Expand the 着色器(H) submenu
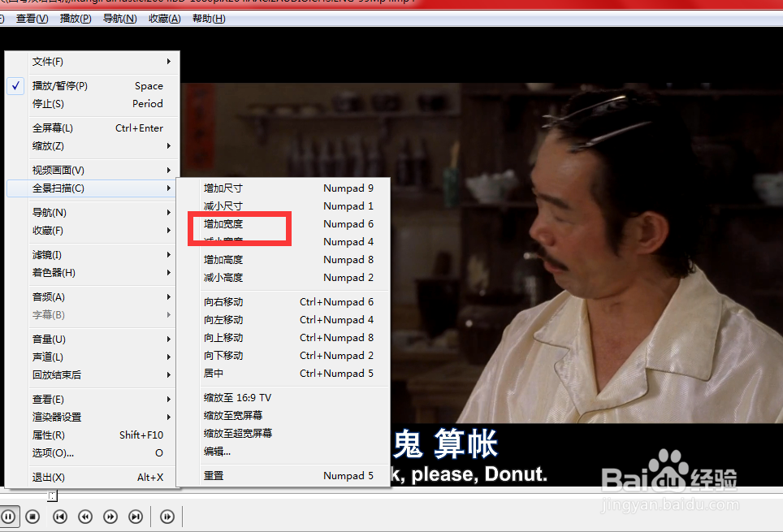783x532 pixels. point(93,273)
